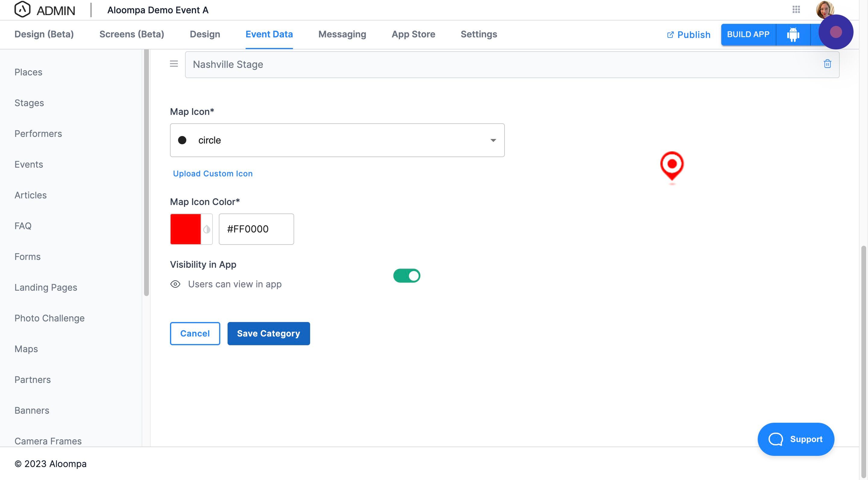Image resolution: width=868 pixels, height=480 pixels.
Task: Click the sidebar scrollbar
Action: point(146,172)
